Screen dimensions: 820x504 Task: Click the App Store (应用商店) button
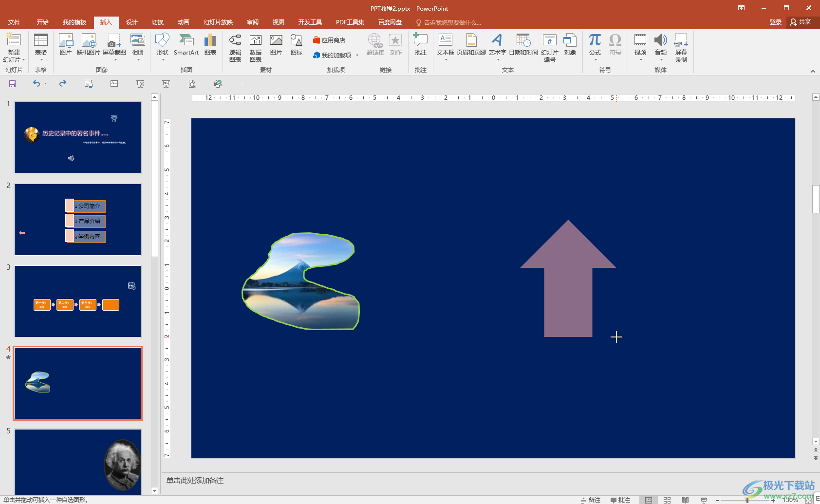329,40
